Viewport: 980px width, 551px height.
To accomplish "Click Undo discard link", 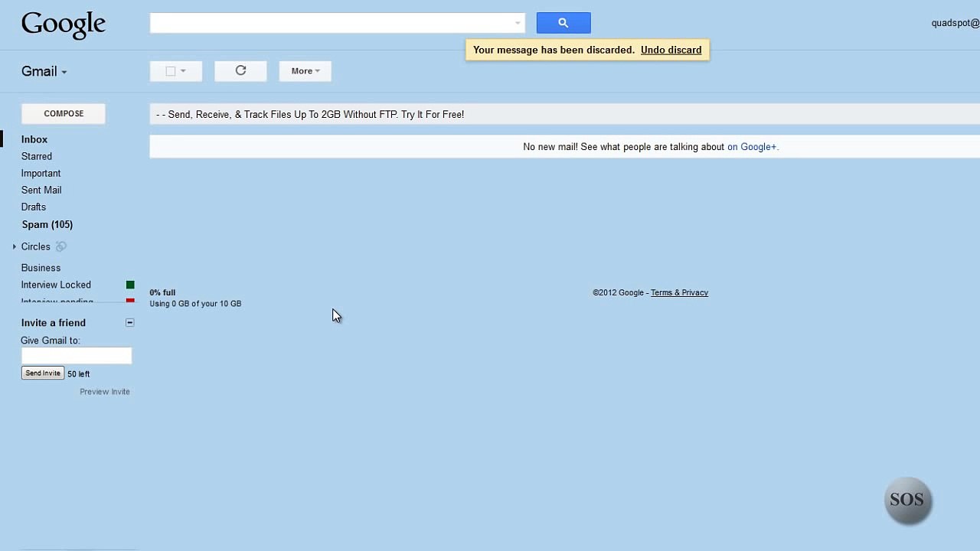I will 671,50.
